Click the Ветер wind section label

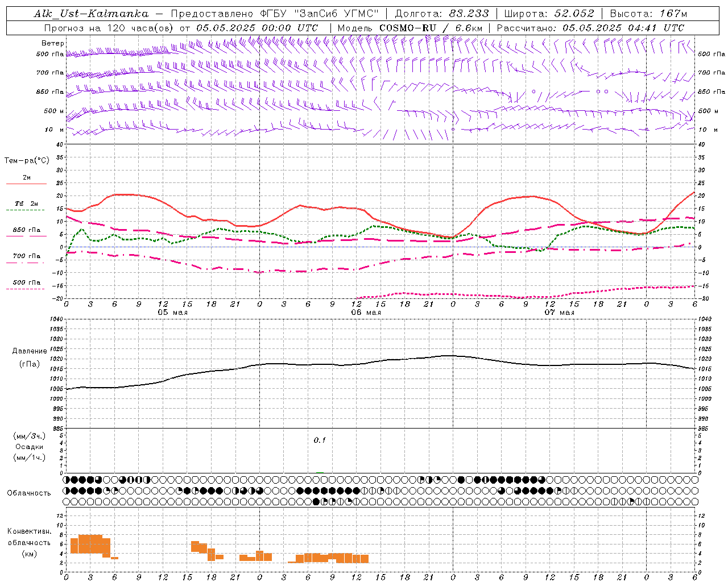coord(53,43)
